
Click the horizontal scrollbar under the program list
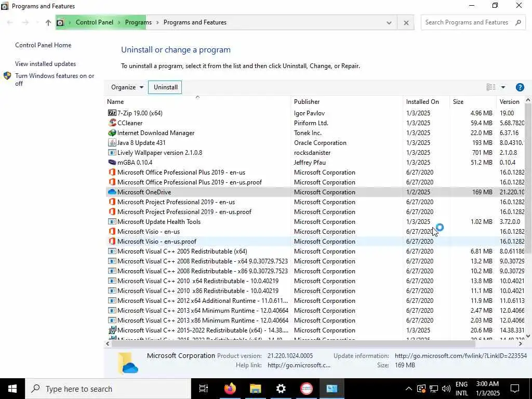[293, 344]
